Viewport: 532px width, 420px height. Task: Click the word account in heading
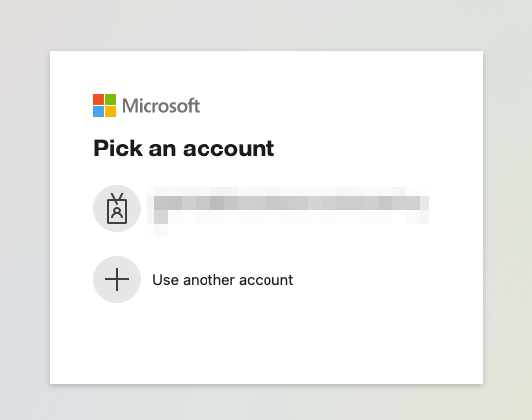point(229,149)
